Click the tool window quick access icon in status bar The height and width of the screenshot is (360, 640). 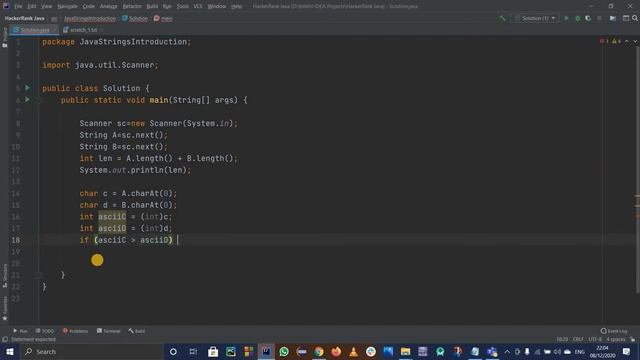(x=5, y=340)
